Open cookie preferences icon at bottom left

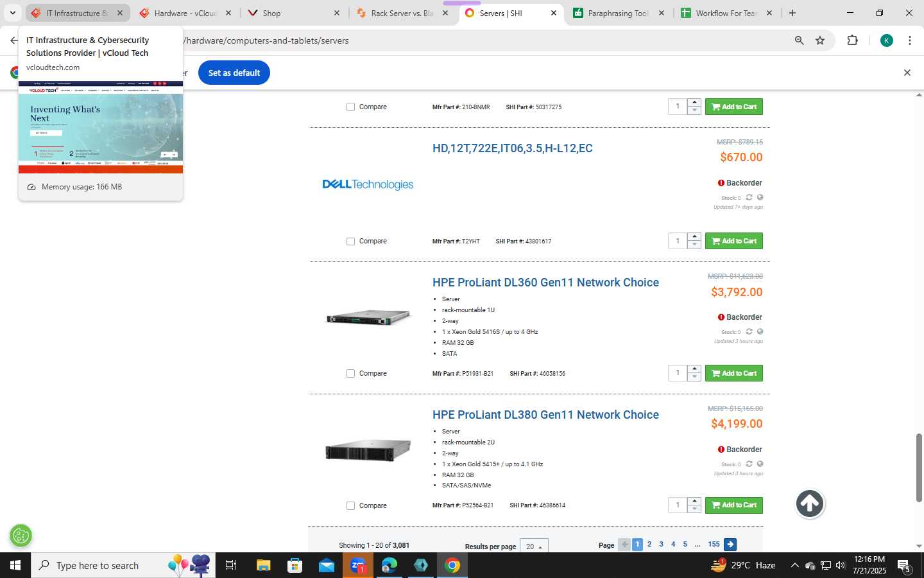(x=21, y=536)
